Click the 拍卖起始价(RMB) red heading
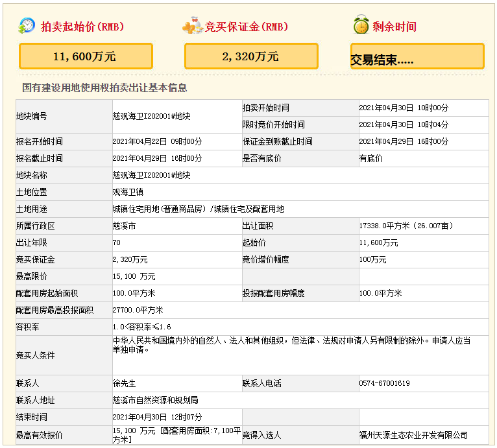497x448 pixels. pyautogui.click(x=82, y=27)
